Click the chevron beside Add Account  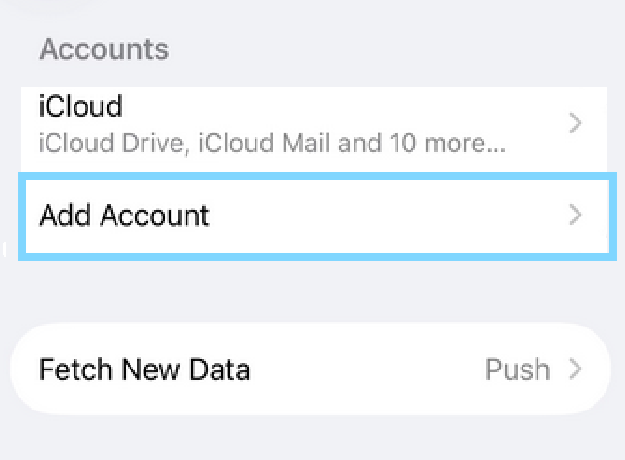(575, 215)
